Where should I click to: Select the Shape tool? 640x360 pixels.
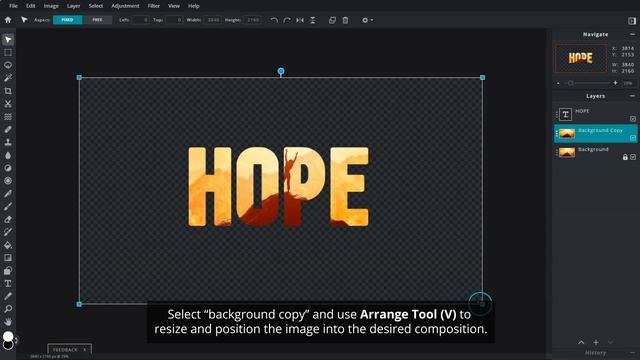(x=8, y=271)
